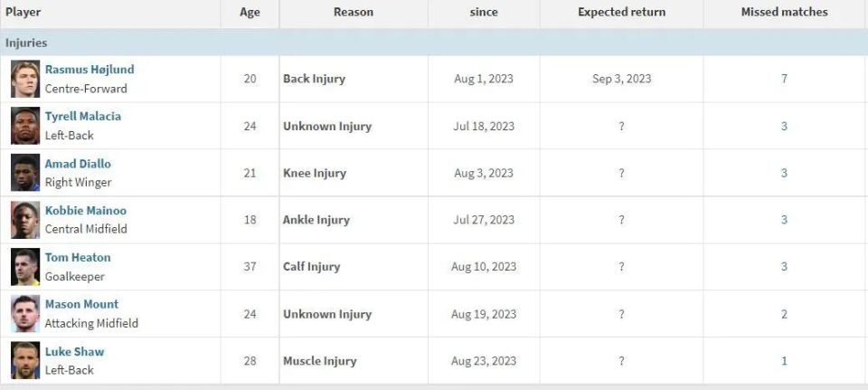Screen dimensions: 868x390
Task: Open Mason Mount's portrait thumbnail
Action: pos(25,314)
